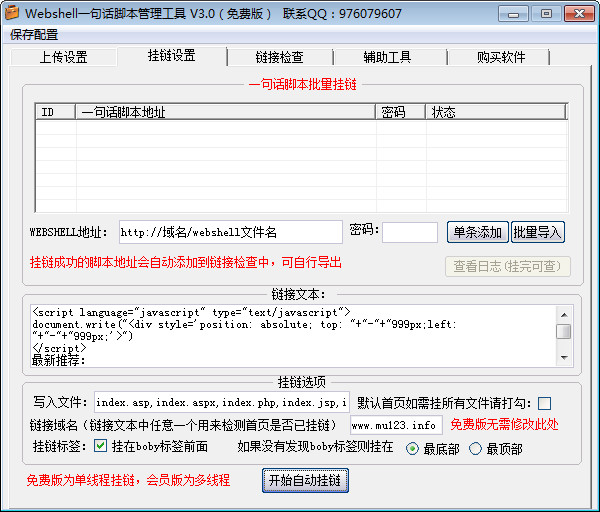Viewport: 600px width, 512px height.
Task: Click the 一句话脚本地址 column header
Action: coord(225,112)
